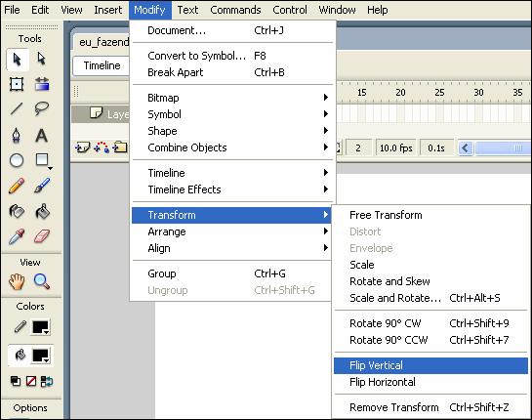Select the Pen tool
The width and height of the screenshot is (532, 420).
(17, 135)
